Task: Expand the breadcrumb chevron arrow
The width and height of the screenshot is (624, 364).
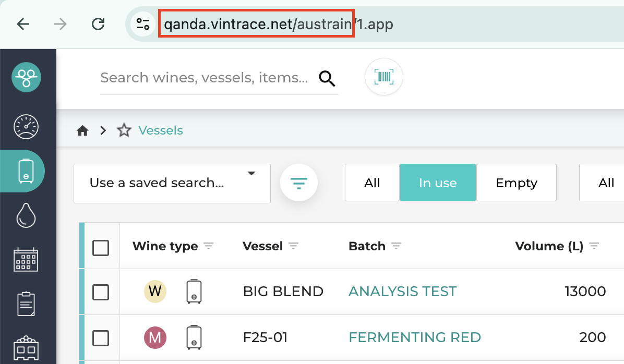Action: 103,130
